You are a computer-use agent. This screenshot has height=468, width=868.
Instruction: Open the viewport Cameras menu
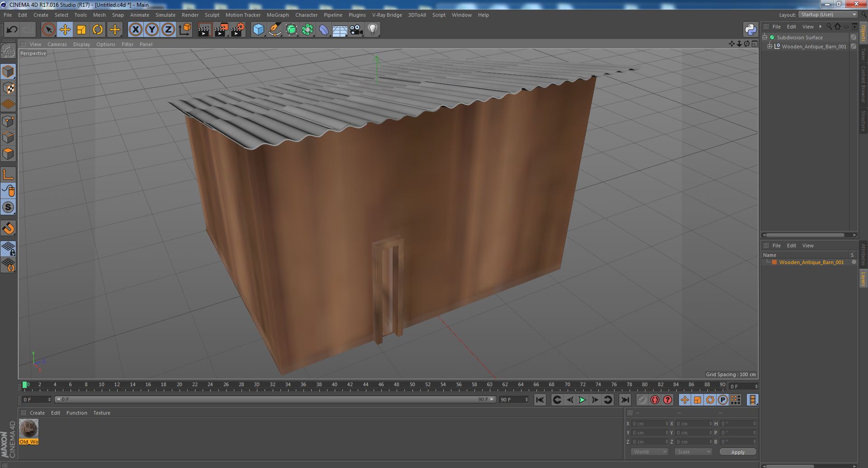click(57, 44)
